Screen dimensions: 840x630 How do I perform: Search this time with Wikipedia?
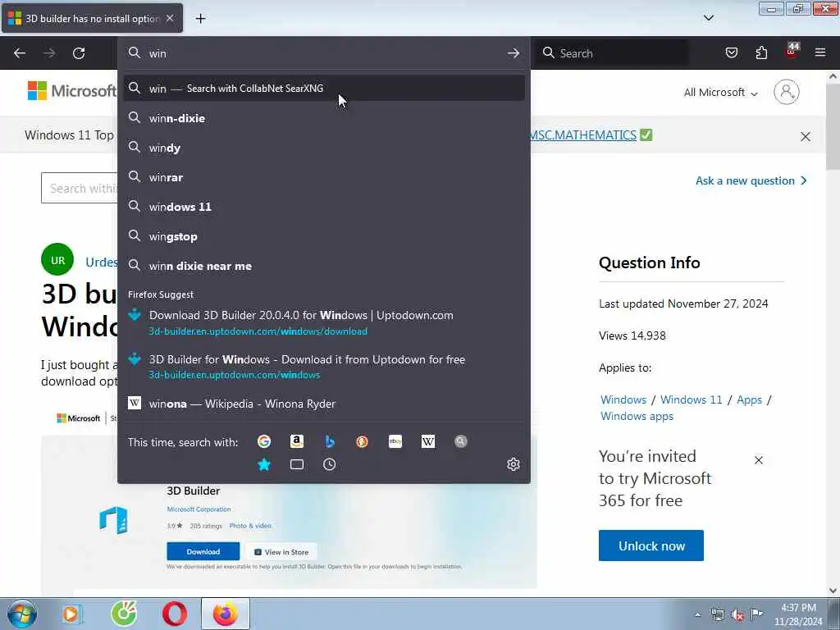428,441
